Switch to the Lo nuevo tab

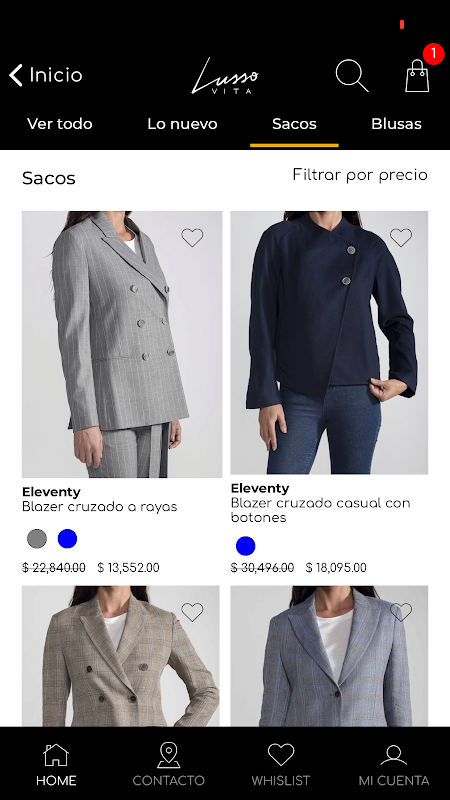click(182, 124)
